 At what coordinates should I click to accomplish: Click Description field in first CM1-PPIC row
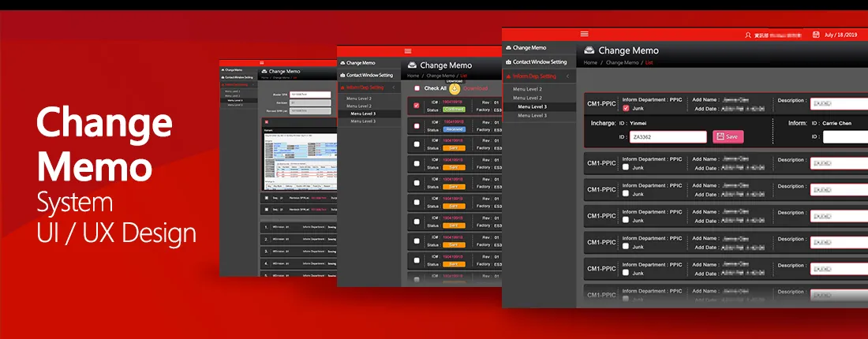[840, 104]
